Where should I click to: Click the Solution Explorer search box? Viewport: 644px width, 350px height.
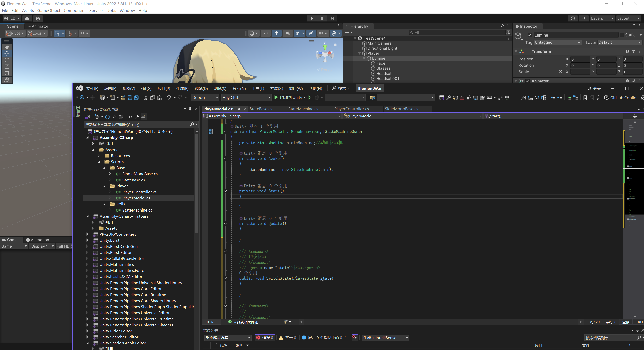(140, 125)
